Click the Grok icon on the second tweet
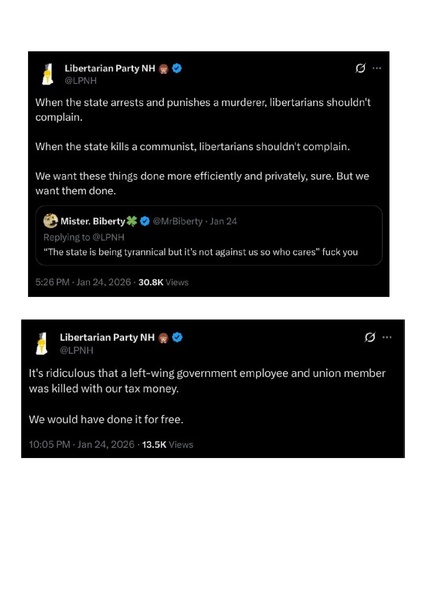The height and width of the screenshot is (600, 424). [370, 337]
